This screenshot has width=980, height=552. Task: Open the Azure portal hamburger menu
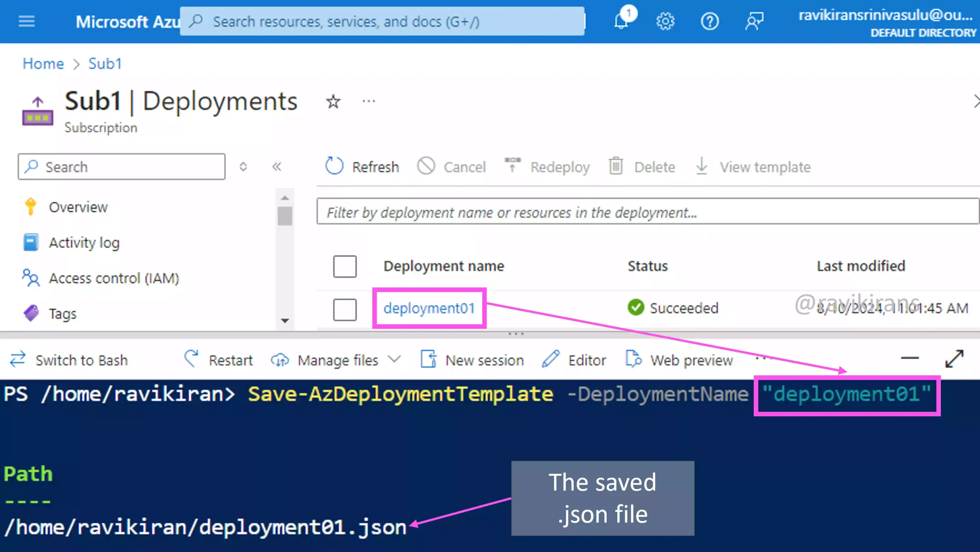[26, 21]
